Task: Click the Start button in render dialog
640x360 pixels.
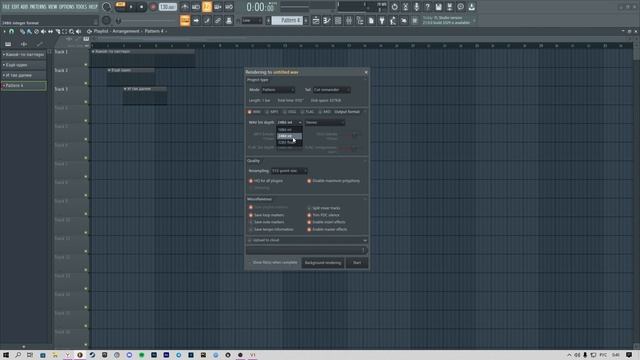Action: [357, 263]
